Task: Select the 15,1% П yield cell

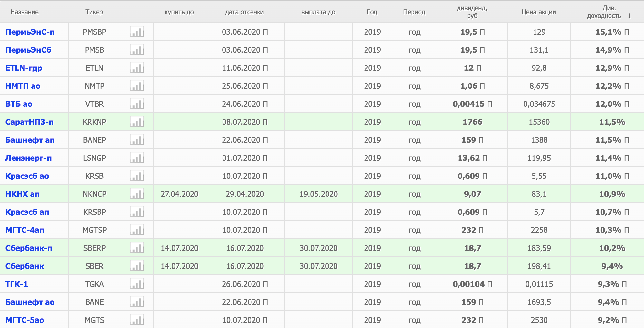Action: 612,32
